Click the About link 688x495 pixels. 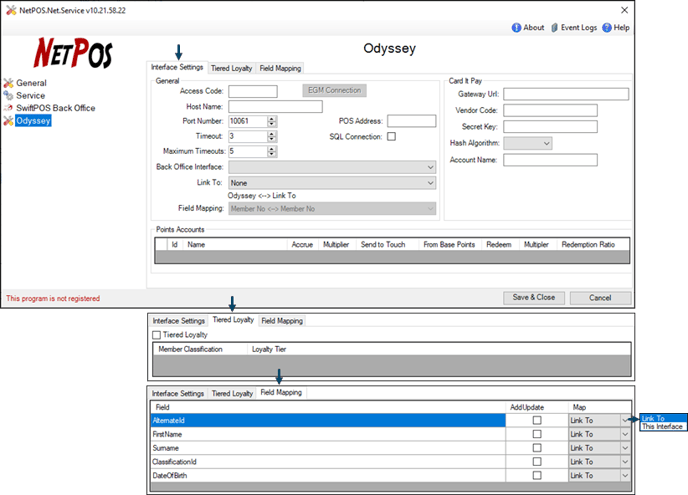[534, 28]
